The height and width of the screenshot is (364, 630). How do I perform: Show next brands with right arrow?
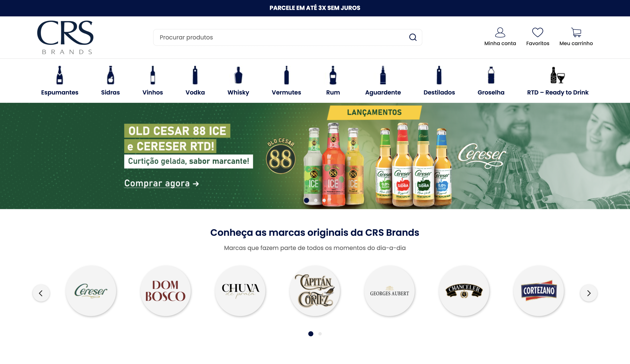click(x=589, y=293)
